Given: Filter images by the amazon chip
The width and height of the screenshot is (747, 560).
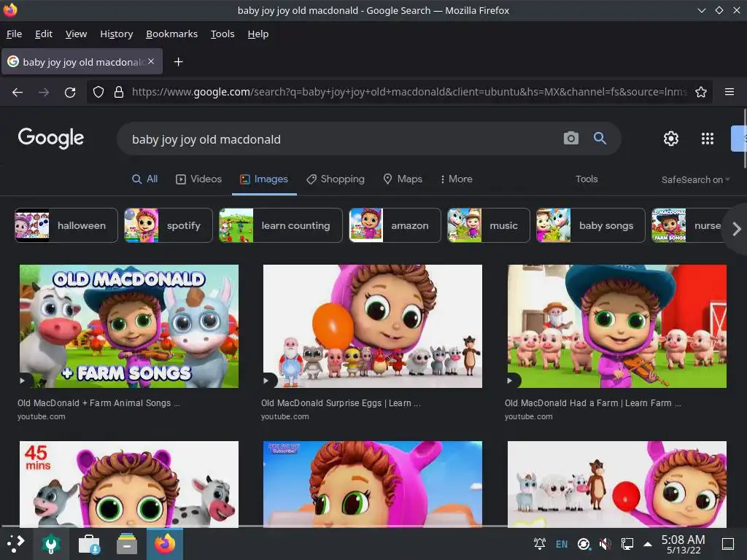Looking at the screenshot, I should pyautogui.click(x=395, y=225).
